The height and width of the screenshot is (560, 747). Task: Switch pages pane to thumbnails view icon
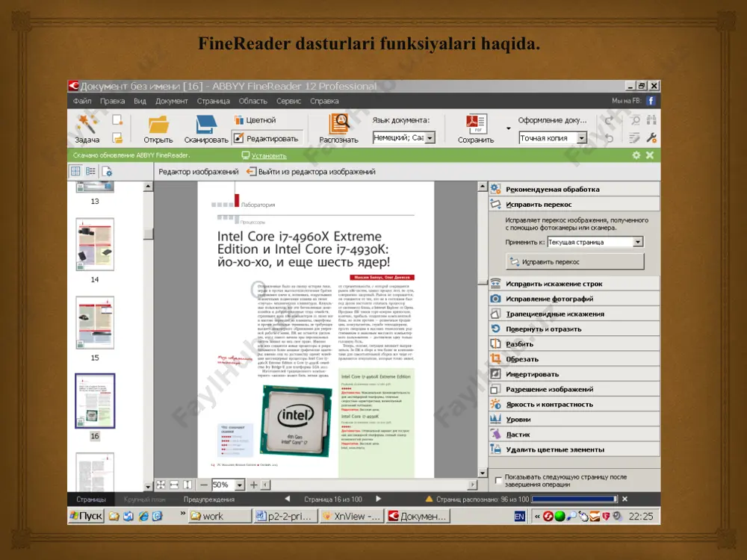pos(75,172)
